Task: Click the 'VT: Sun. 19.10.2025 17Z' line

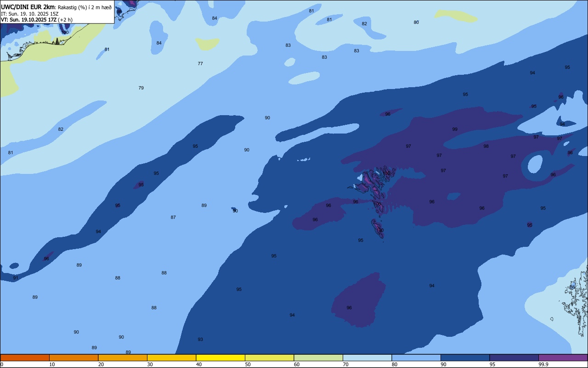Action: [x=28, y=20]
